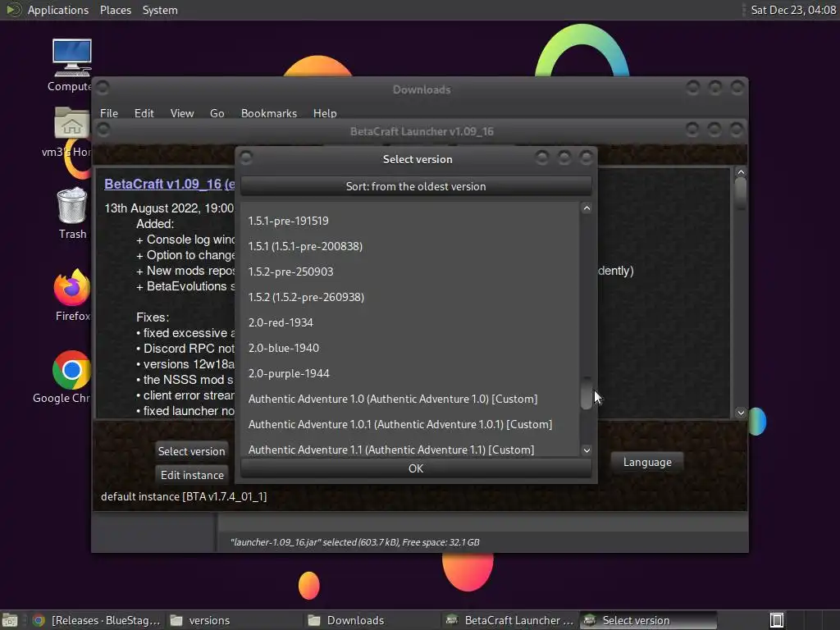Switch to BetaCraft Launcher taskbar item
Image resolution: width=840 pixels, height=630 pixels.
click(x=510, y=620)
